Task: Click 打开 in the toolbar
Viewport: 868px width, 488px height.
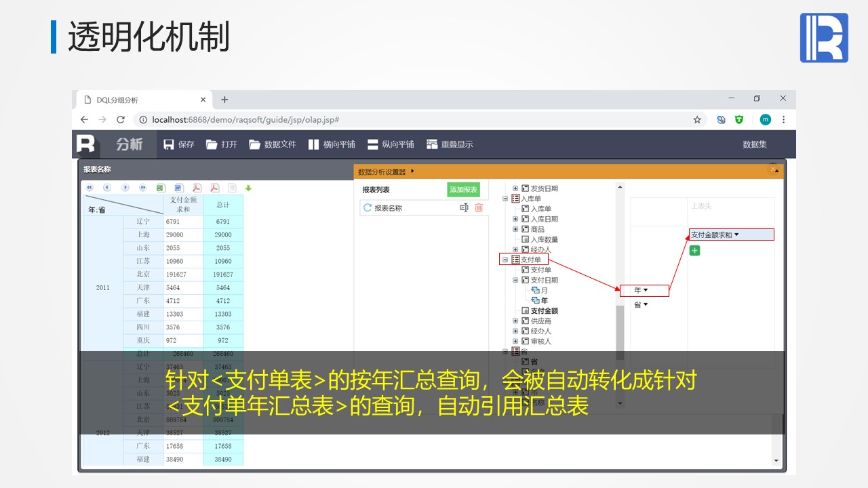Action: [x=222, y=144]
